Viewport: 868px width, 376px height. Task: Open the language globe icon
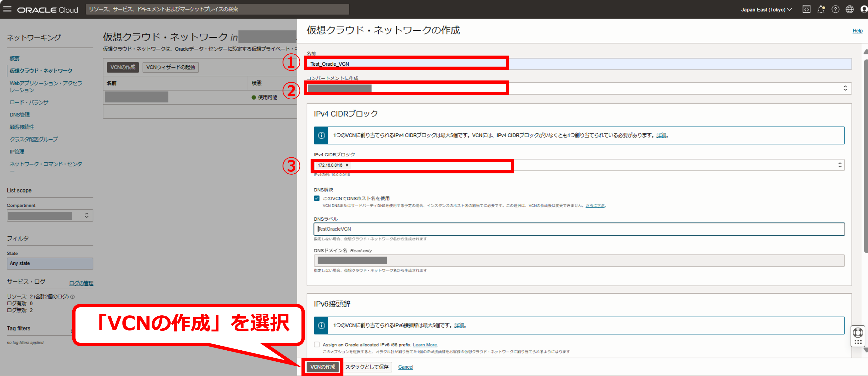(850, 9)
